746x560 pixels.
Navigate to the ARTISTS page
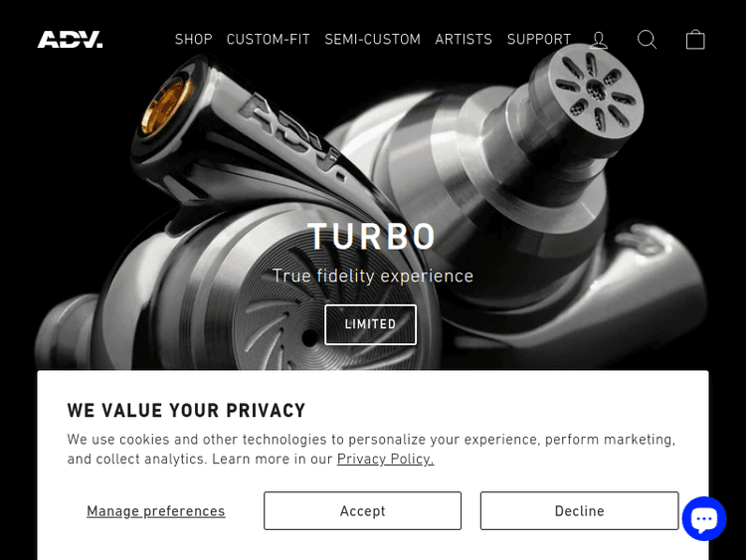tap(464, 39)
